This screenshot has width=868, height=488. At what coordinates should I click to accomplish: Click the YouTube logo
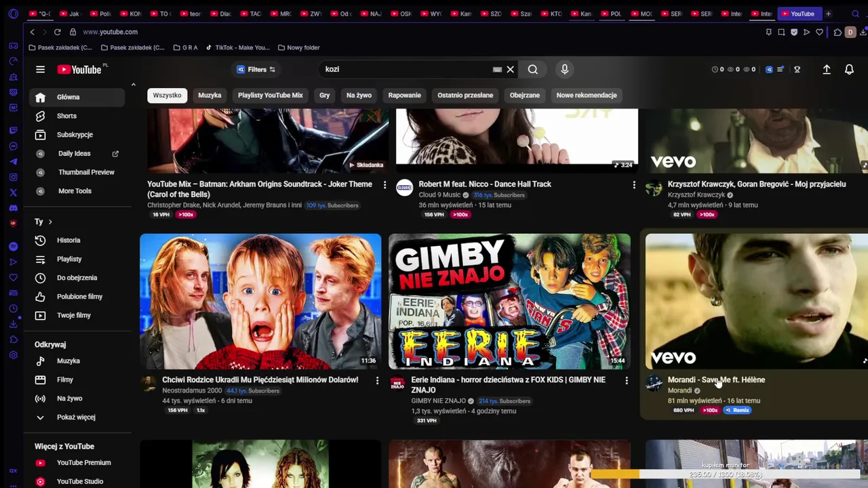coord(79,69)
